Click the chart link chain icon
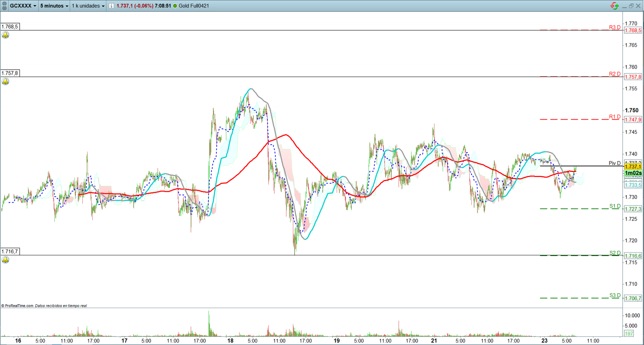 (x=4, y=6)
